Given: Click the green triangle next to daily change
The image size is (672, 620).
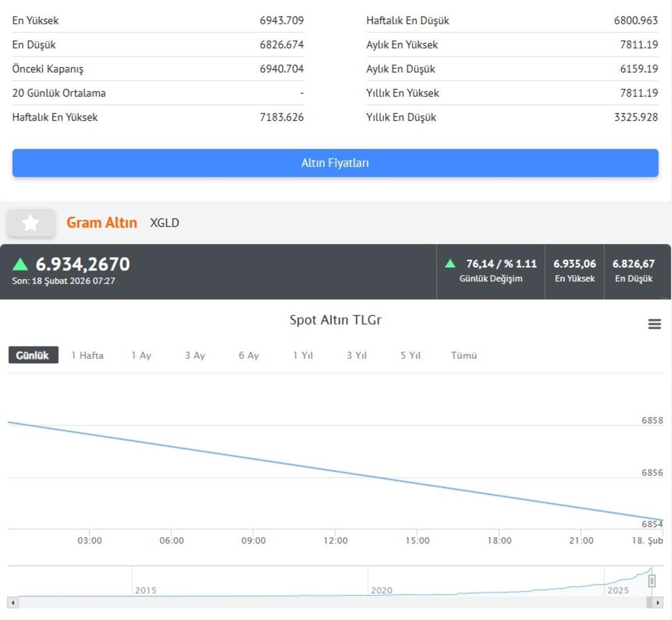Looking at the screenshot, I should tap(450, 264).
